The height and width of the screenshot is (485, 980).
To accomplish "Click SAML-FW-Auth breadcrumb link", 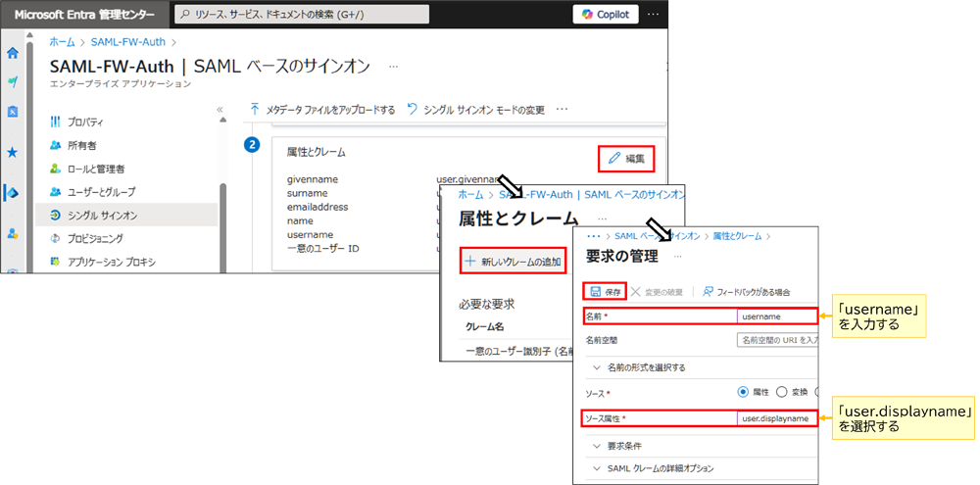I will coord(128,42).
